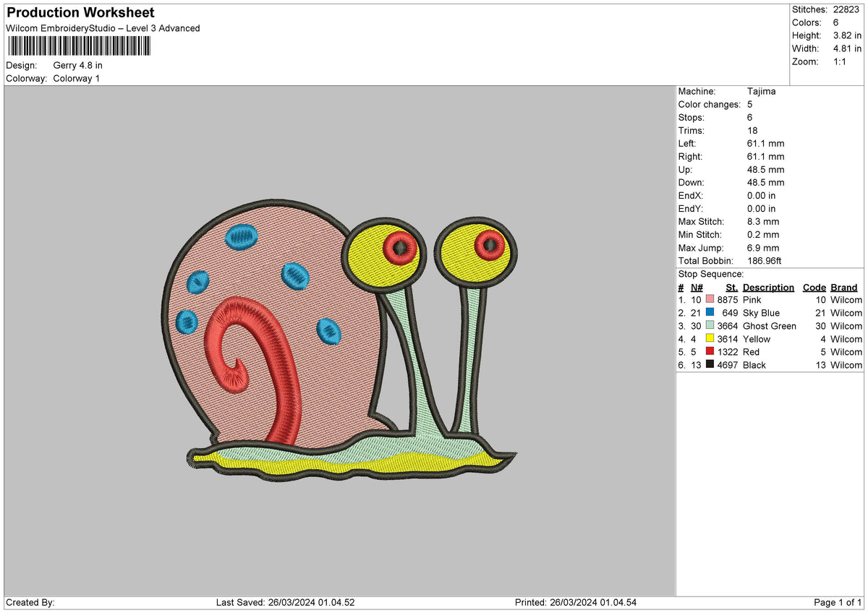Click stitch count '4697' in Black row
Viewport: 868px width, 613px height.
(x=728, y=365)
